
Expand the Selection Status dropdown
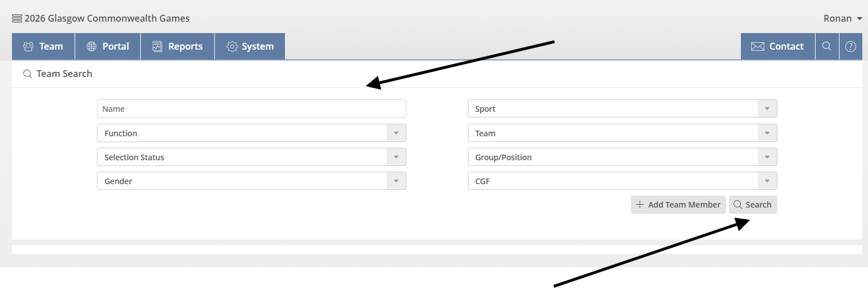pyautogui.click(x=396, y=157)
